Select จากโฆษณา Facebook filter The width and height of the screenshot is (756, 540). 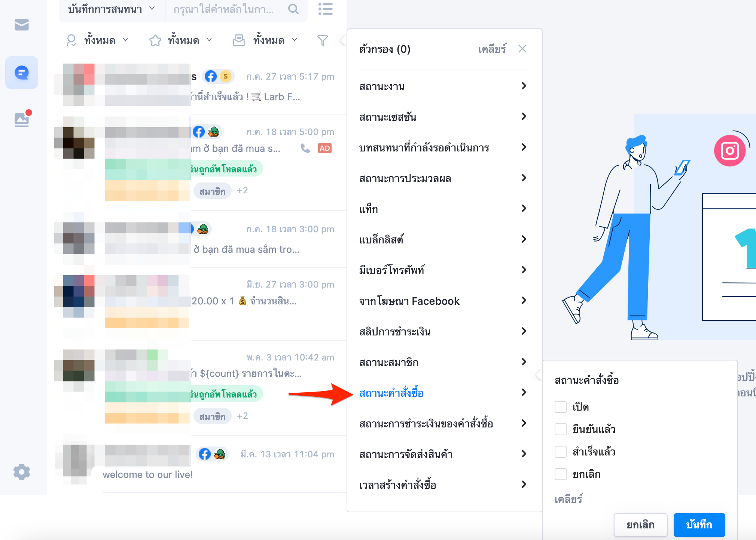(444, 301)
